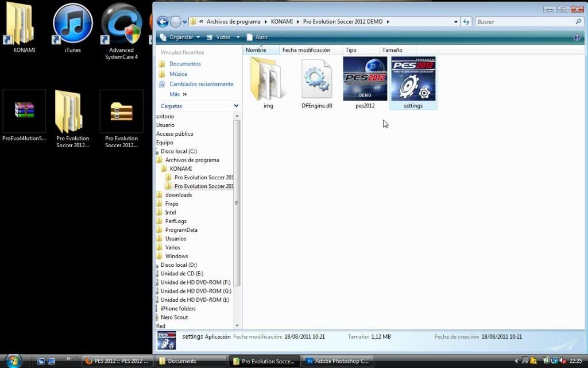
Task: Sort files by Nombre column header
Action: pos(256,50)
